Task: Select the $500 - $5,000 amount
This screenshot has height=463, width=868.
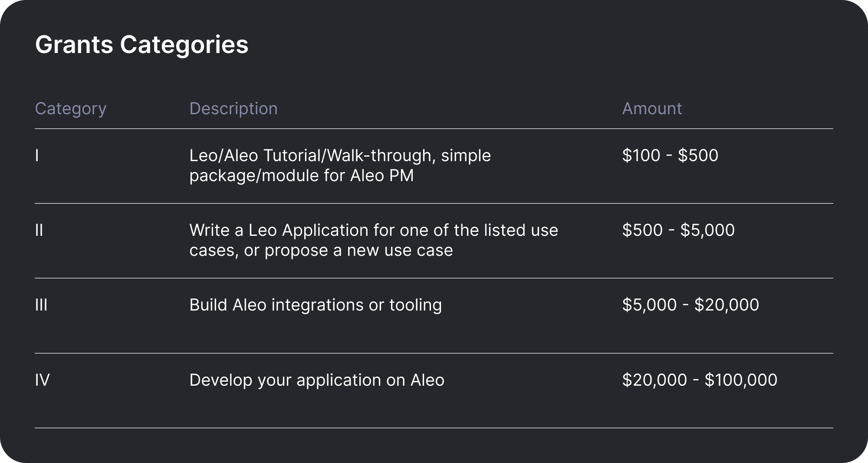Action: coord(678,230)
